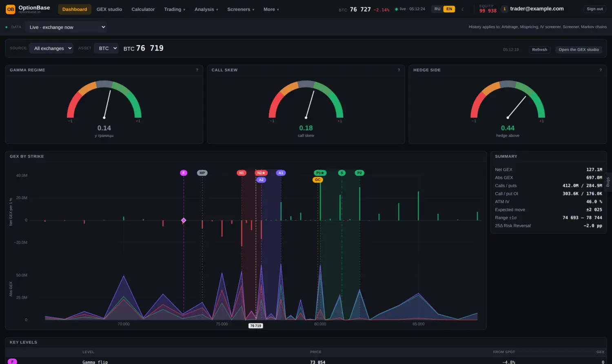The height and width of the screenshot is (364, 612).
Task: Click the 0.18 call skew reading
Action: (x=306, y=128)
